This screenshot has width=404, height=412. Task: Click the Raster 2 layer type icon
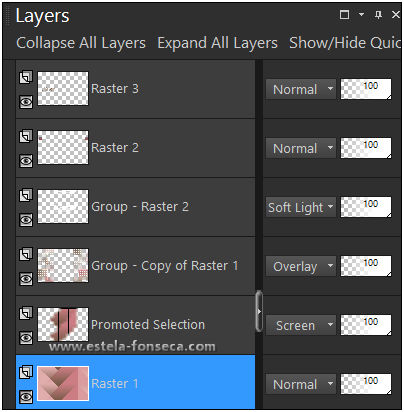(x=26, y=136)
